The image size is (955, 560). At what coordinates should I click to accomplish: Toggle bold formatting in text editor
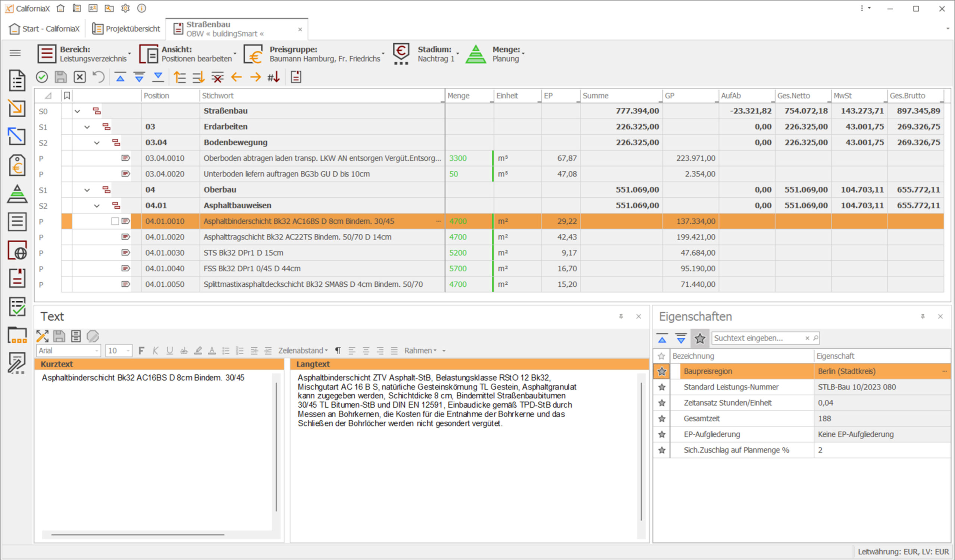[141, 350]
